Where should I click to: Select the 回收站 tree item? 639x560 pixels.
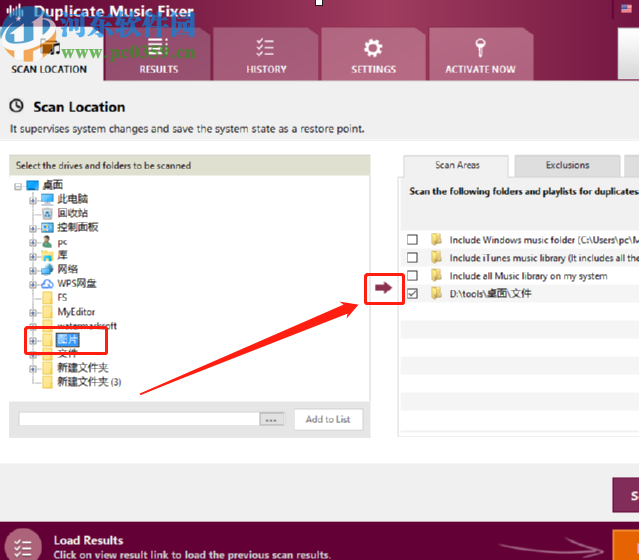pos(73,213)
